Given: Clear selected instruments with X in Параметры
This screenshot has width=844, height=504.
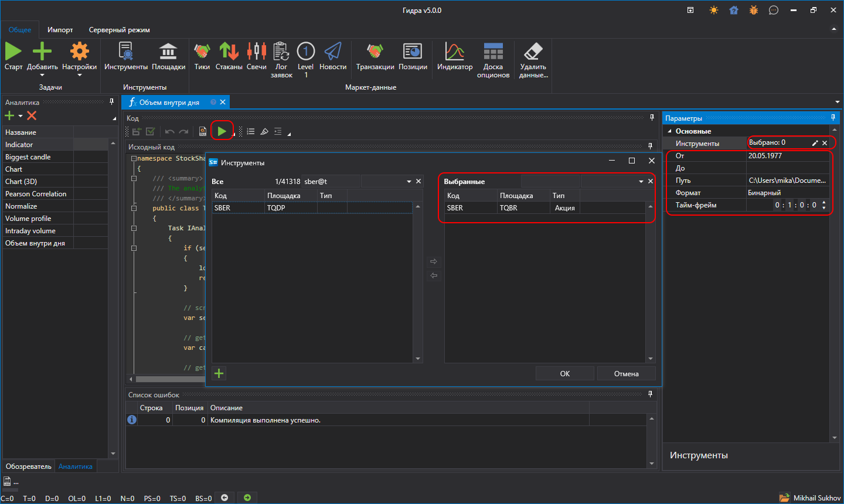Looking at the screenshot, I should pyautogui.click(x=825, y=143).
